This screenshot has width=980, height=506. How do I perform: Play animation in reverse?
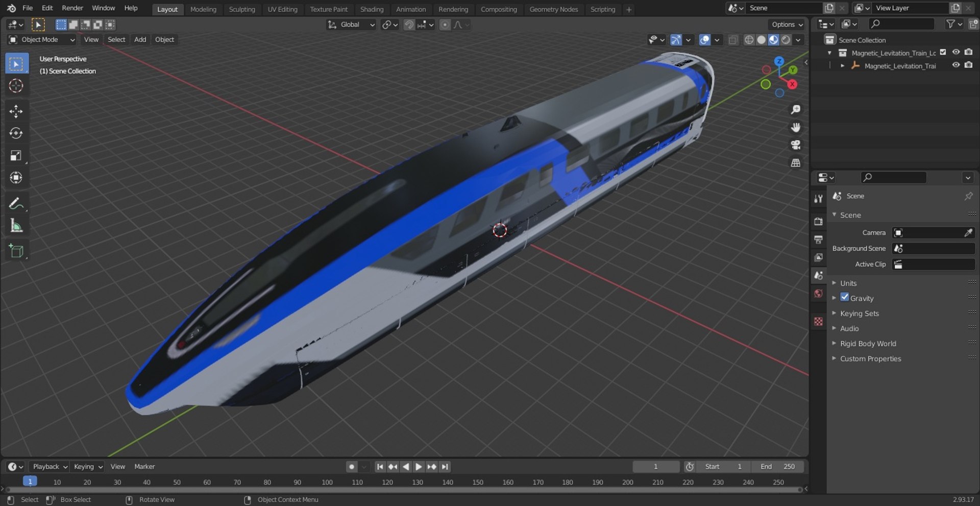406,467
